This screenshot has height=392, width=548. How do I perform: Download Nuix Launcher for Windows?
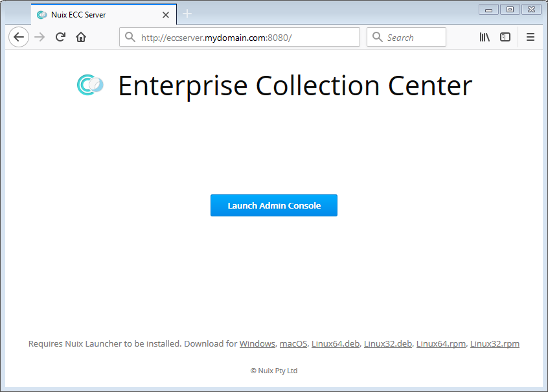click(257, 344)
